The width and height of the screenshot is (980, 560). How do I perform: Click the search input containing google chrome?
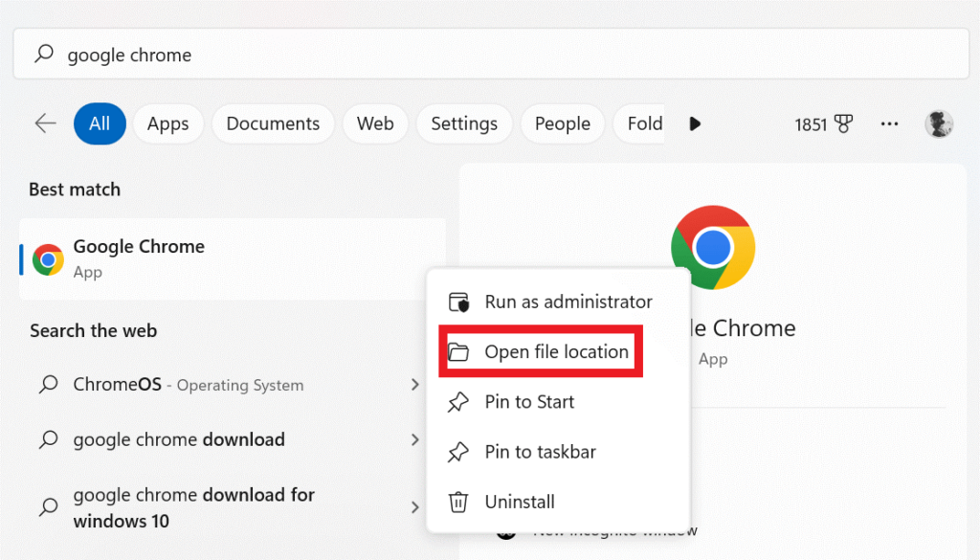[x=491, y=54]
